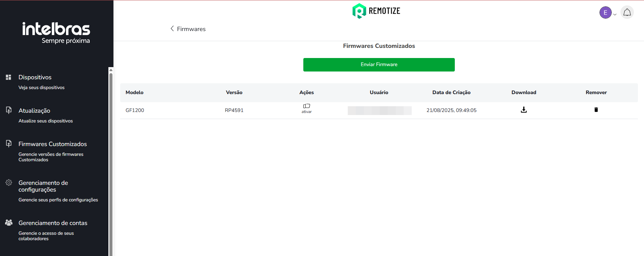644x256 pixels.
Task: Go back using the Firmwares chevron
Action: click(172, 29)
